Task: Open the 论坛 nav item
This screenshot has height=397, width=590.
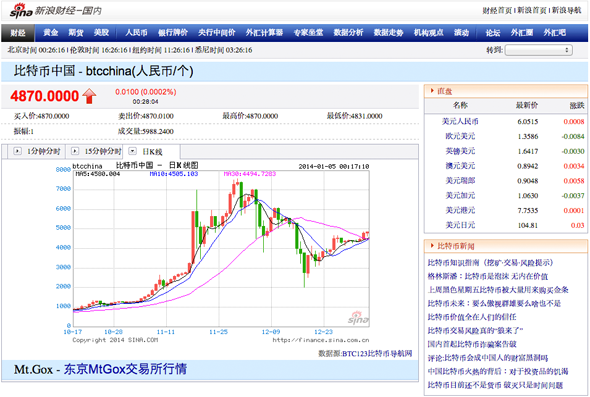Action: [x=493, y=33]
